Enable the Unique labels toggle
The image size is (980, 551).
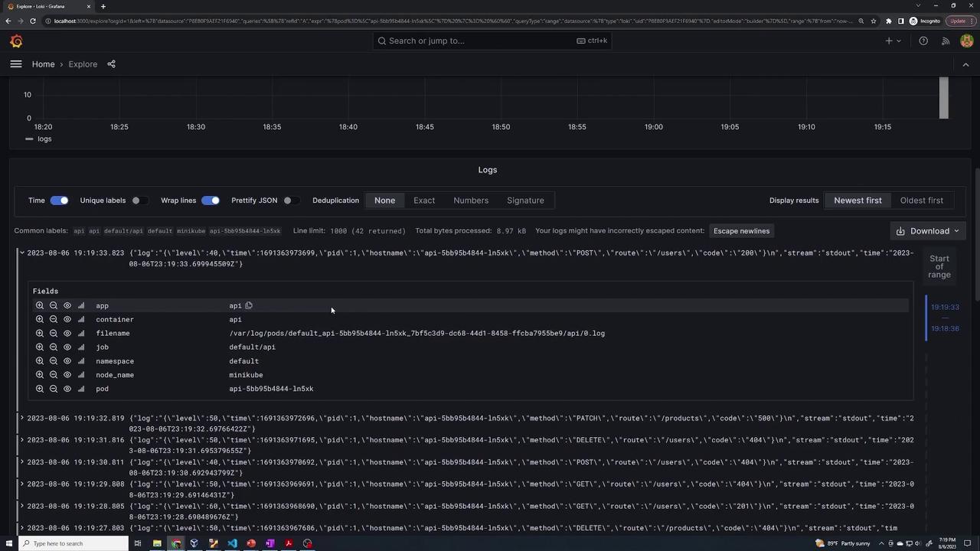click(136, 201)
